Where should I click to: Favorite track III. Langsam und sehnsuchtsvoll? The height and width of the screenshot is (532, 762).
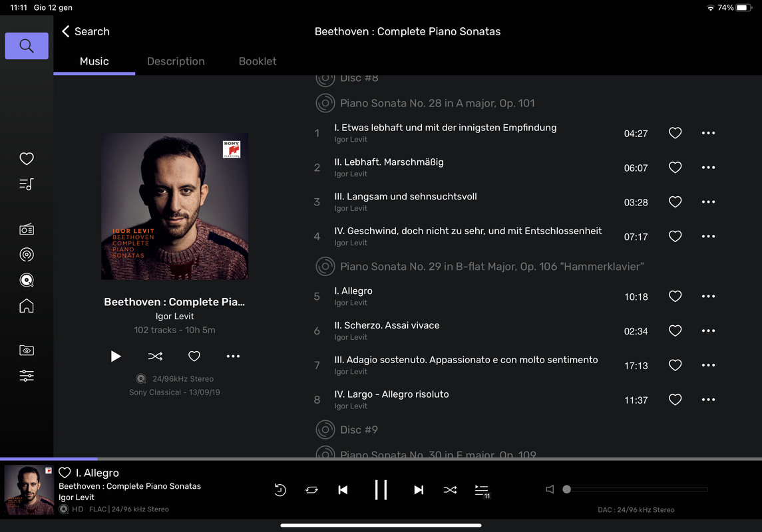pos(675,202)
